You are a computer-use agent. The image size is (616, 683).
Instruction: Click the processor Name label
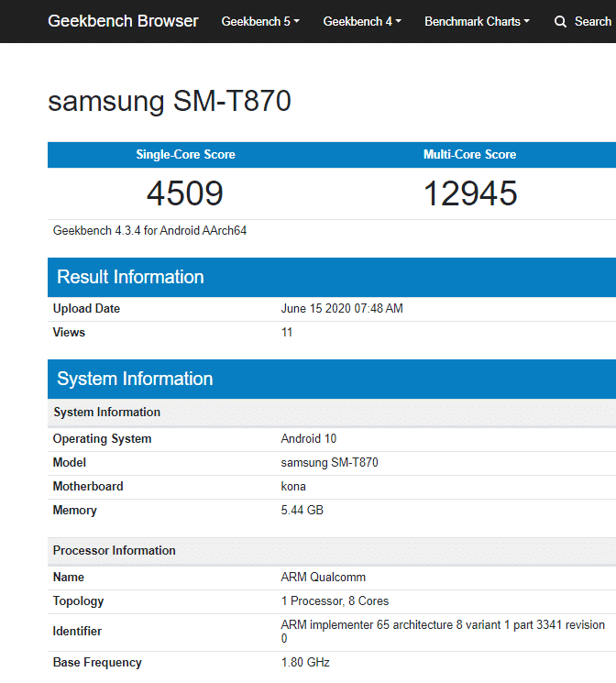click(x=69, y=578)
